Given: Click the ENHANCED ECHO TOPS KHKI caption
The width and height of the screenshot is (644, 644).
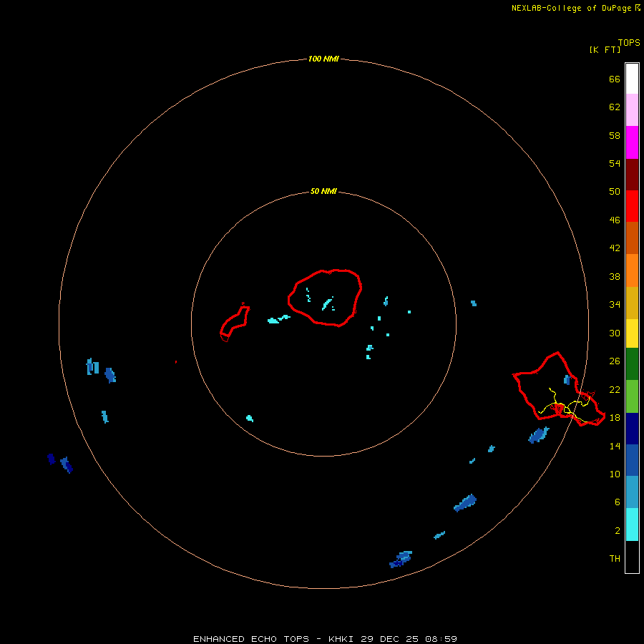Looking at the screenshot, I should [x=325, y=639].
